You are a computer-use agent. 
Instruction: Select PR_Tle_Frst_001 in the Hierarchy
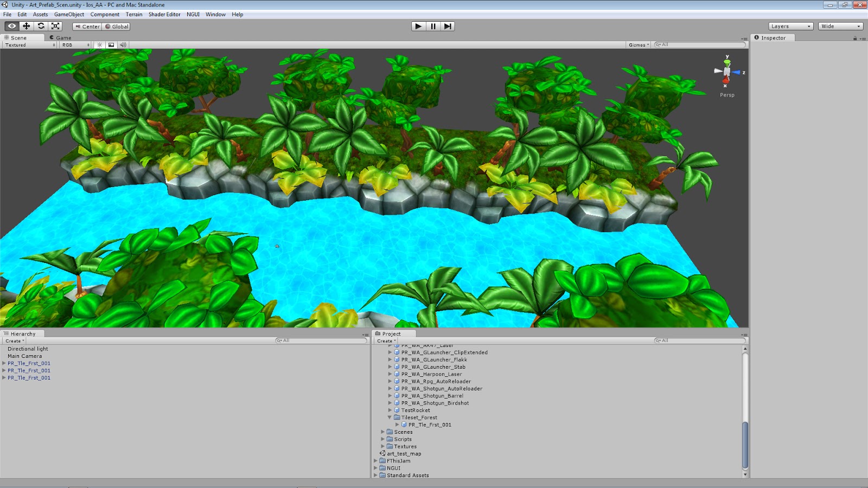click(x=28, y=363)
